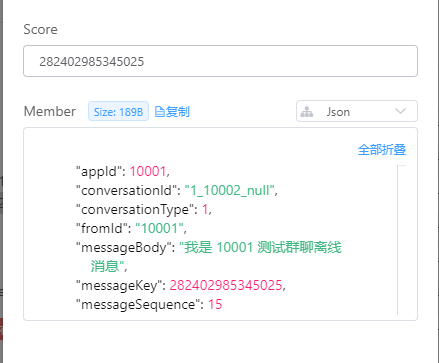Collapse all with 全部折叠 link
The width and height of the screenshot is (439, 363).
click(x=382, y=150)
